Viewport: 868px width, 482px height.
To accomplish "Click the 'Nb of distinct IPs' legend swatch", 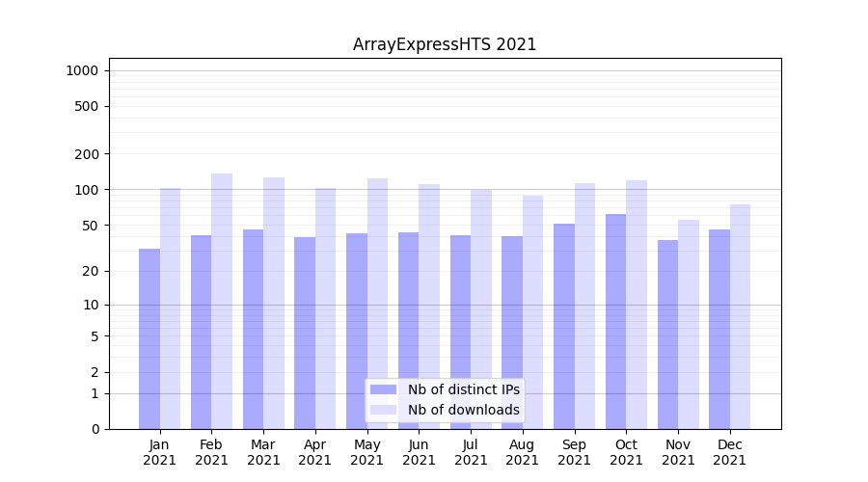I will (383, 389).
